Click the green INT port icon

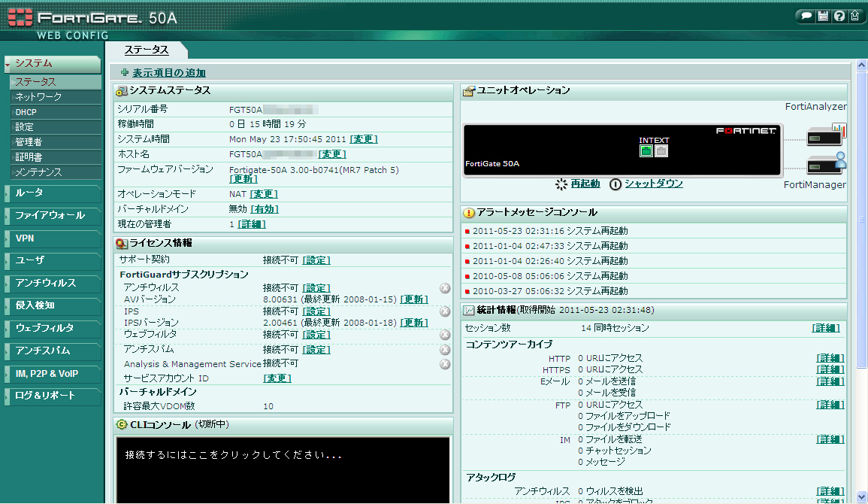pos(646,150)
